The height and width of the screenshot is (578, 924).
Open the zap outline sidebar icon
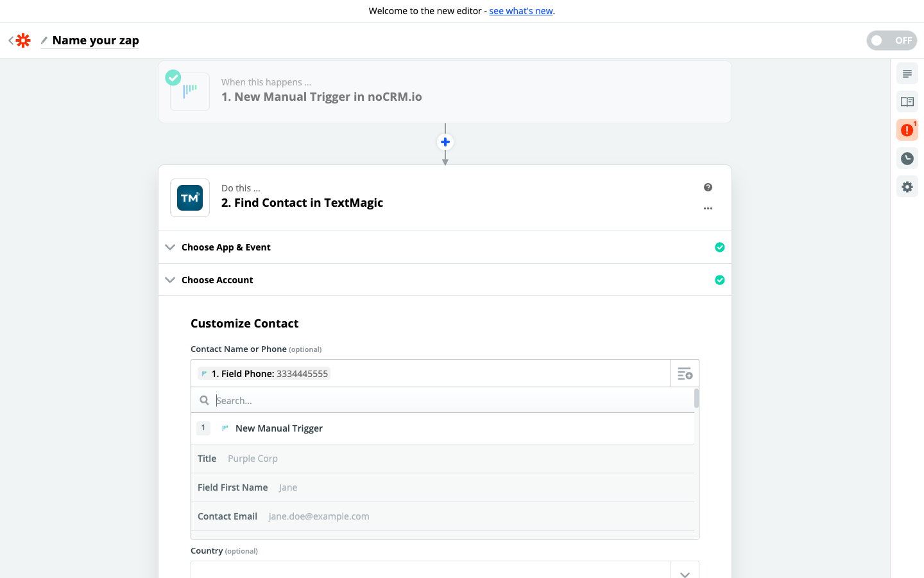click(907, 74)
